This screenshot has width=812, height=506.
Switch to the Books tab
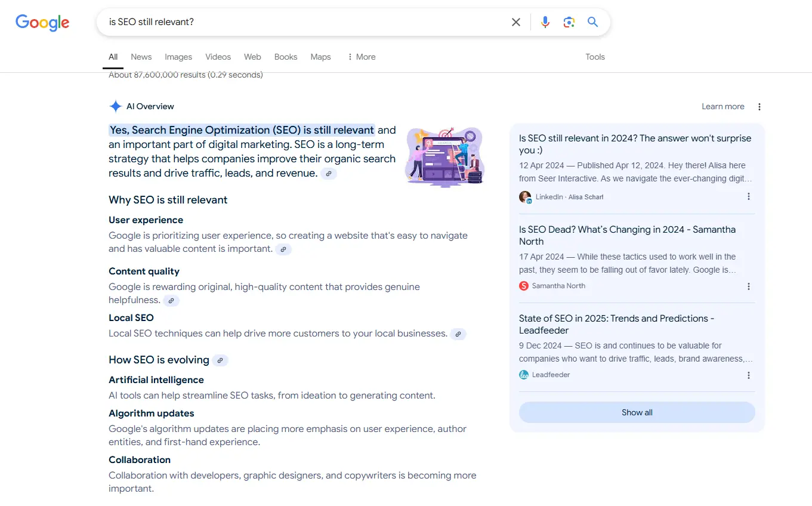click(x=286, y=57)
